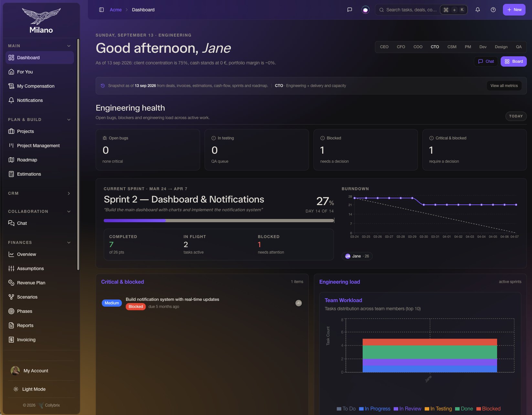Image resolution: width=532 pixels, height=415 pixels.
Task: Click the For You home icon
Action: (11, 72)
